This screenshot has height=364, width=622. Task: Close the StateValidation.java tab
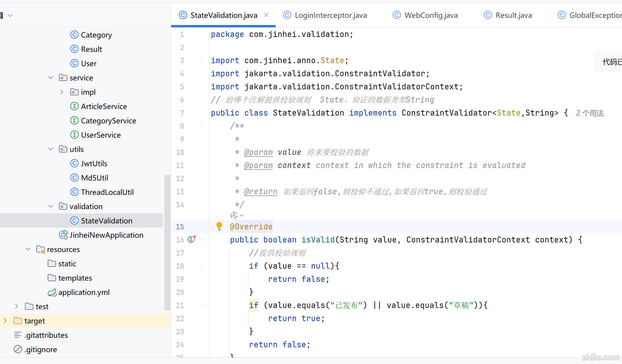266,15
